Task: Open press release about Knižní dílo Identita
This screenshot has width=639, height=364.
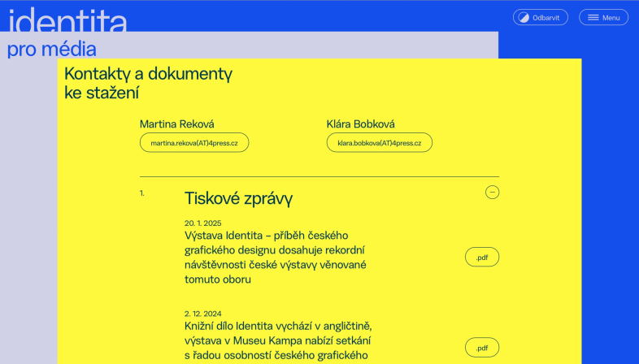Action: (278, 340)
